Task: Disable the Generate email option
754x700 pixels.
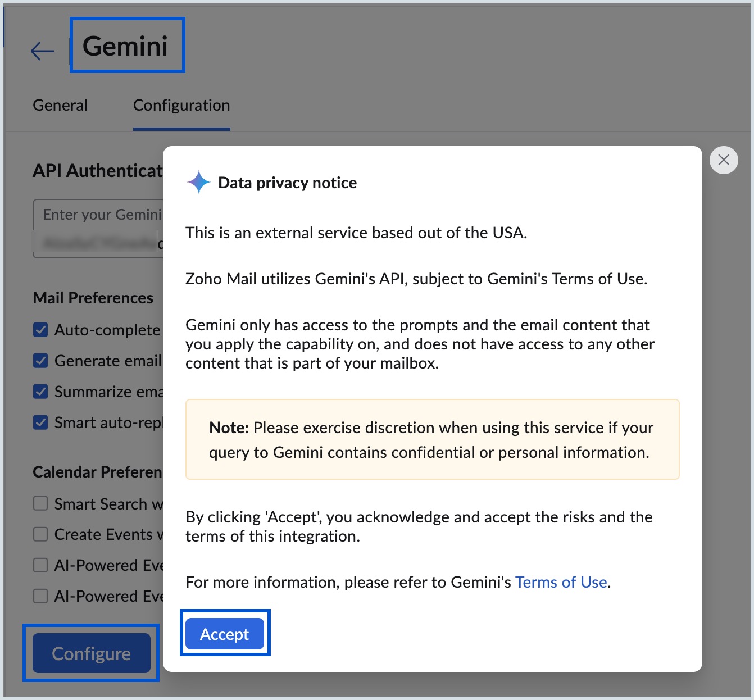Action: 40,361
